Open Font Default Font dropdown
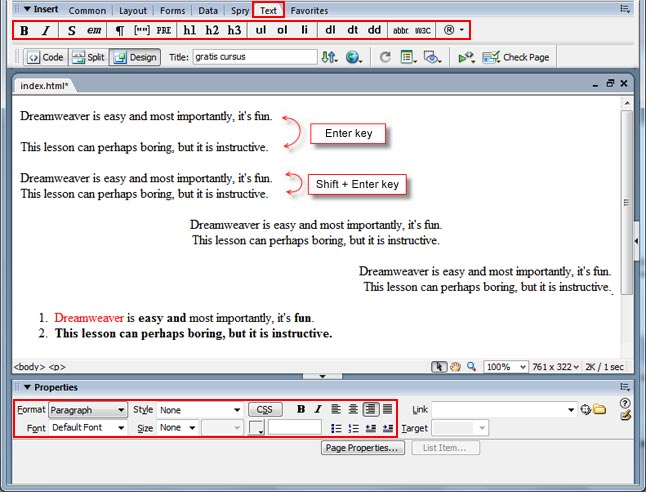This screenshot has height=492, width=646. tap(88, 428)
